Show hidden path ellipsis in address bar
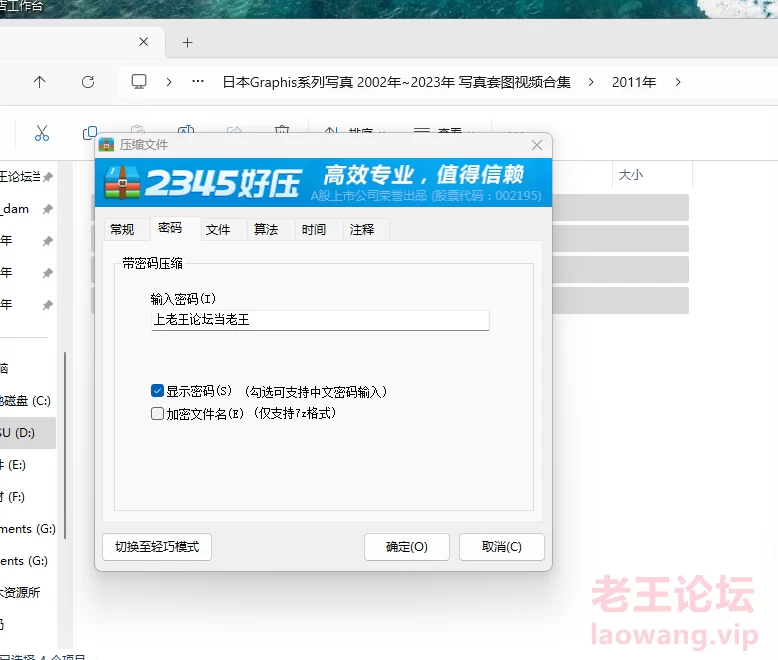The image size is (778, 660). [x=198, y=81]
